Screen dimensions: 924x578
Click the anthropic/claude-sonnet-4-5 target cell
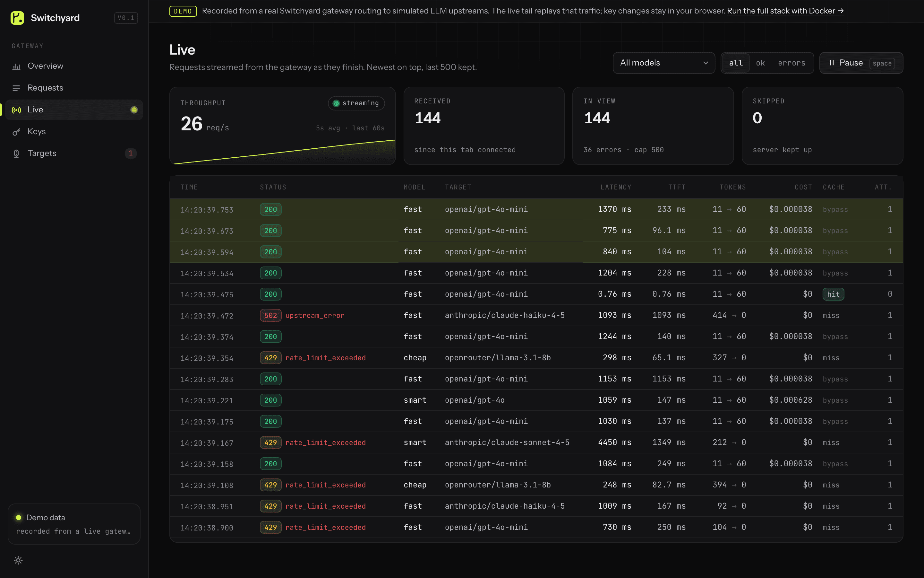pyautogui.click(x=507, y=443)
